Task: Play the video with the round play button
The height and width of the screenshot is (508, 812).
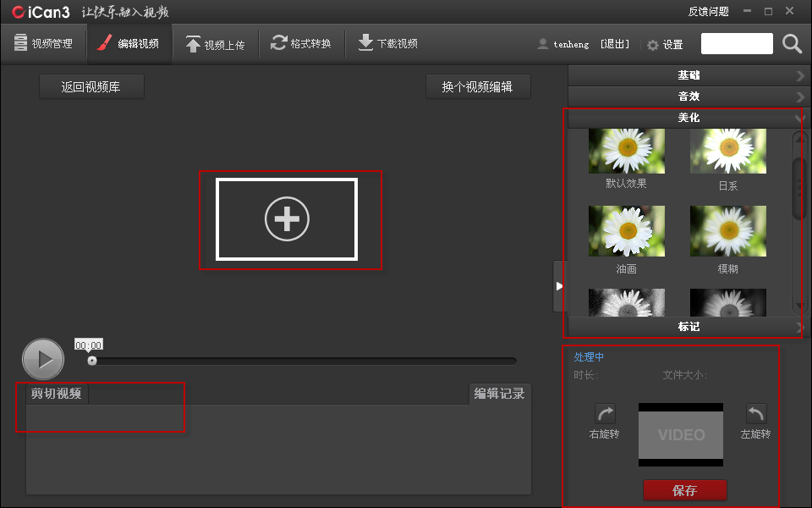Action: [x=43, y=359]
